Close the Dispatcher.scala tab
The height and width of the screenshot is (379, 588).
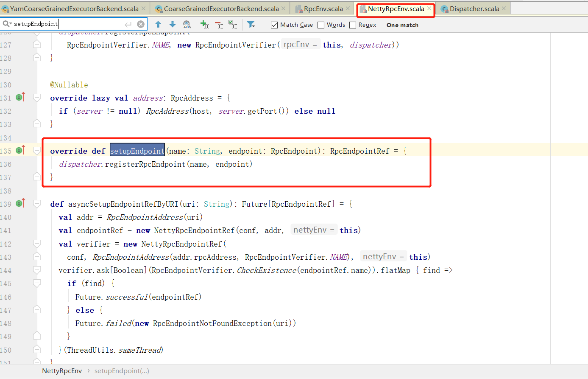(504, 8)
